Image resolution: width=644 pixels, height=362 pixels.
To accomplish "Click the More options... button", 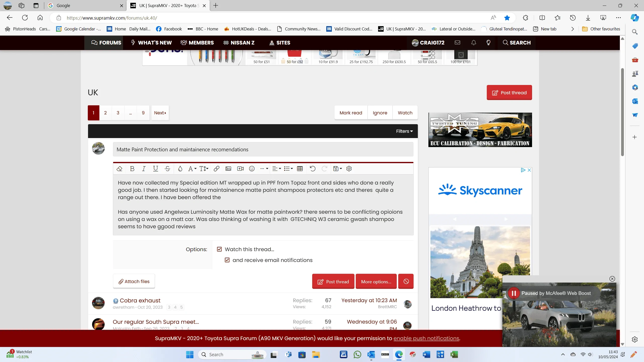I will pos(376,281).
